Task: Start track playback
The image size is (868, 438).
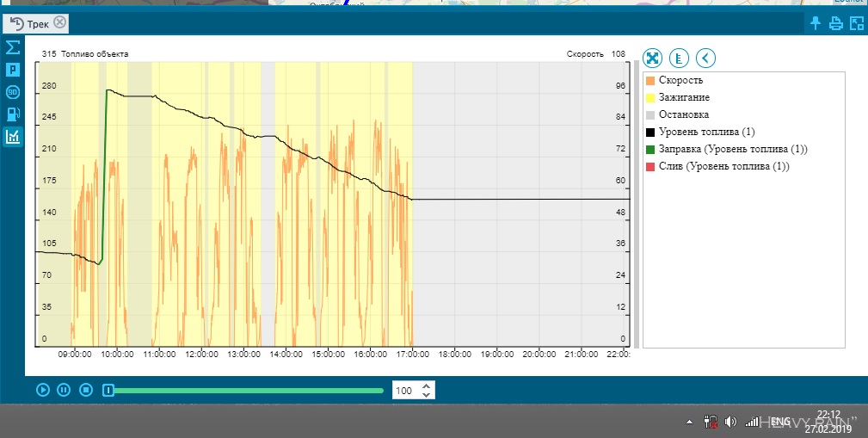Action: point(42,390)
